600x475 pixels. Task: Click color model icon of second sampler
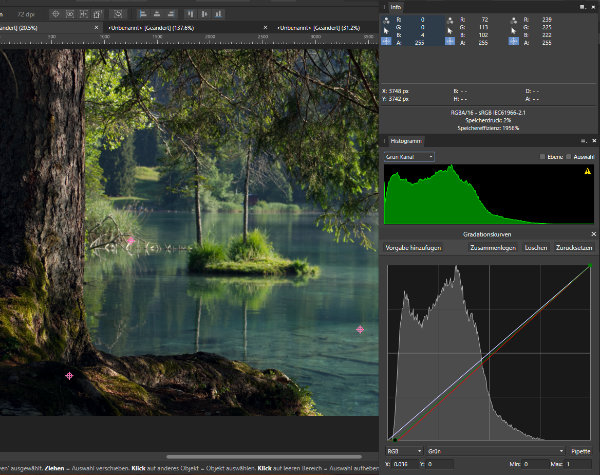[450, 20]
